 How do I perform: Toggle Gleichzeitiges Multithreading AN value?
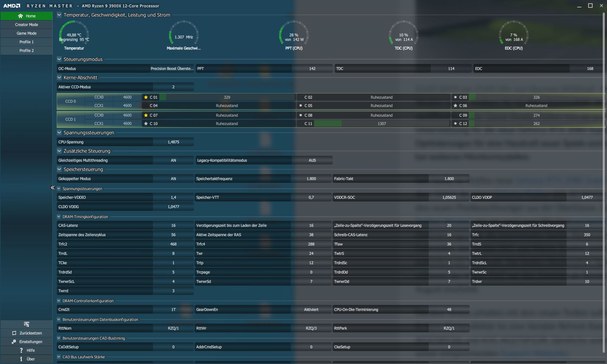click(x=173, y=160)
